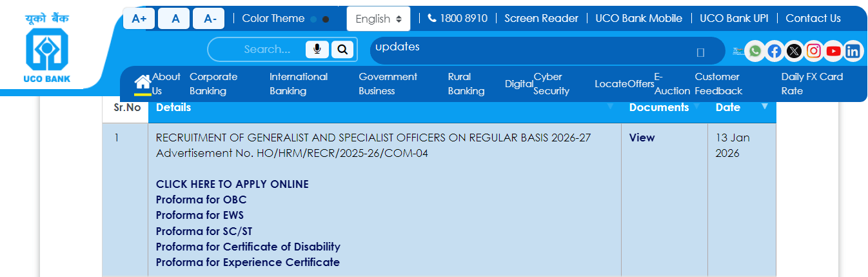
Task: Sort by the Documents column arrow
Action: (x=698, y=105)
